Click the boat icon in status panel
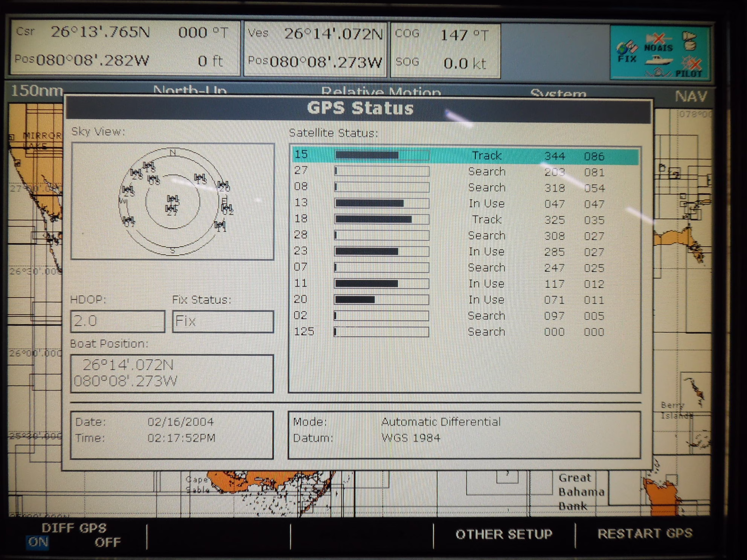 (658, 61)
